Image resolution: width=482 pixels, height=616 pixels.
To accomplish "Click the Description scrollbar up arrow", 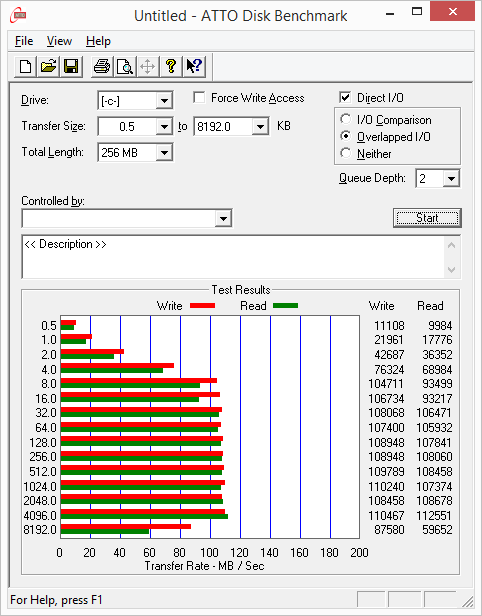I will (x=451, y=246).
